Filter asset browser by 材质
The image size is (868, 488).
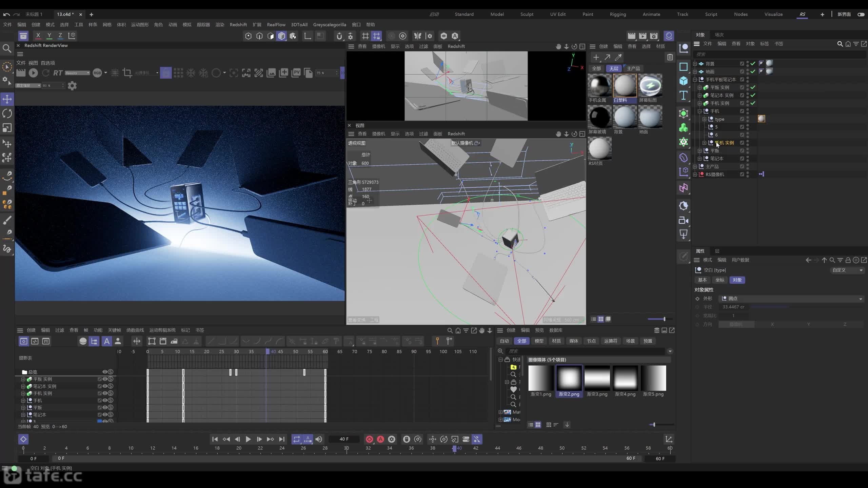556,341
